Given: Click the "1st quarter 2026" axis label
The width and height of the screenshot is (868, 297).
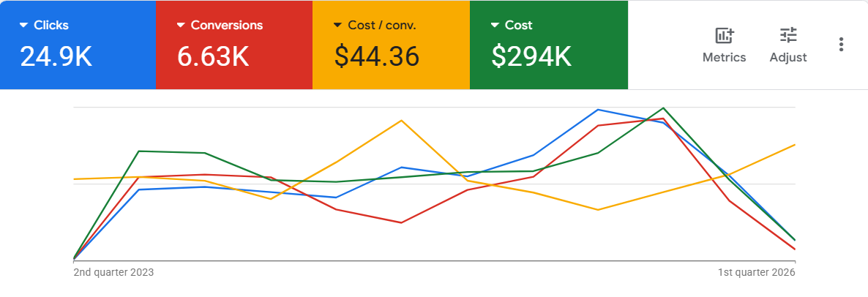Looking at the screenshot, I should click(756, 272).
